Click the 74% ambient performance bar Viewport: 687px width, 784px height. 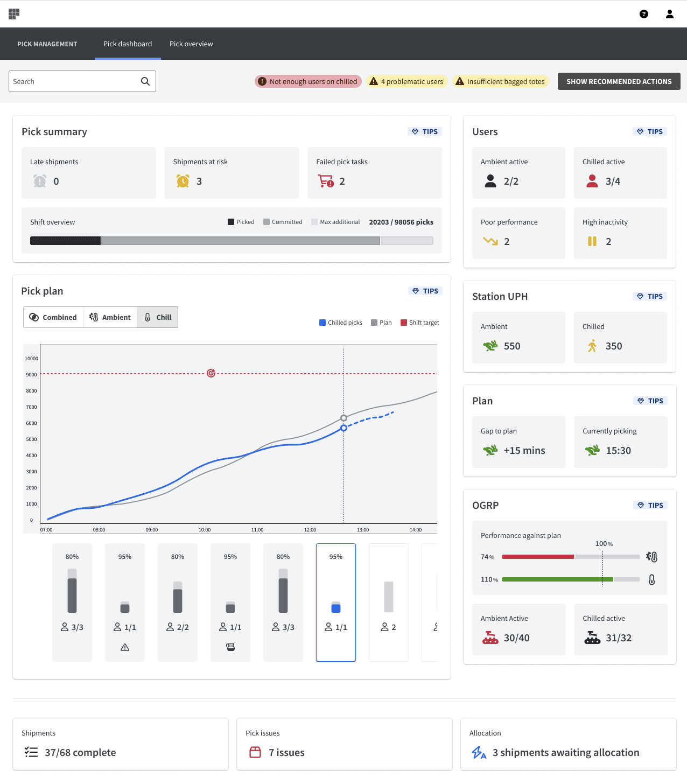[571, 557]
